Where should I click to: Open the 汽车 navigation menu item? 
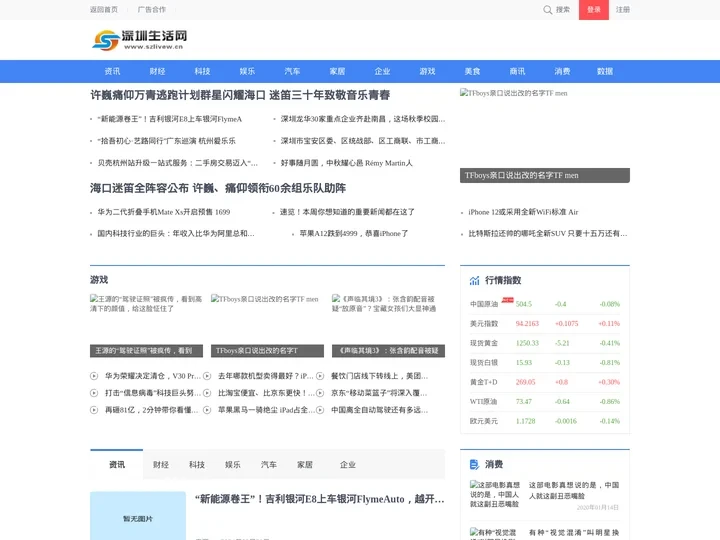pyautogui.click(x=292, y=71)
